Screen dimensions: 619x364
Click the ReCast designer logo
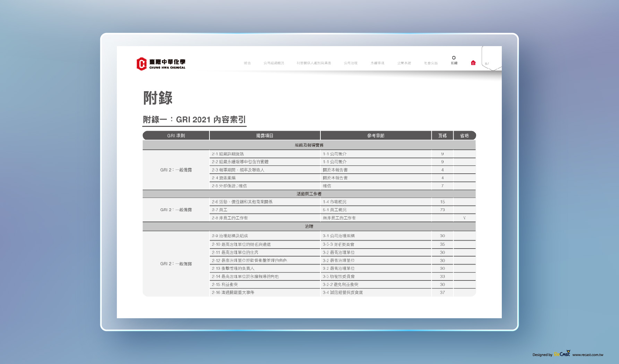[x=562, y=354]
